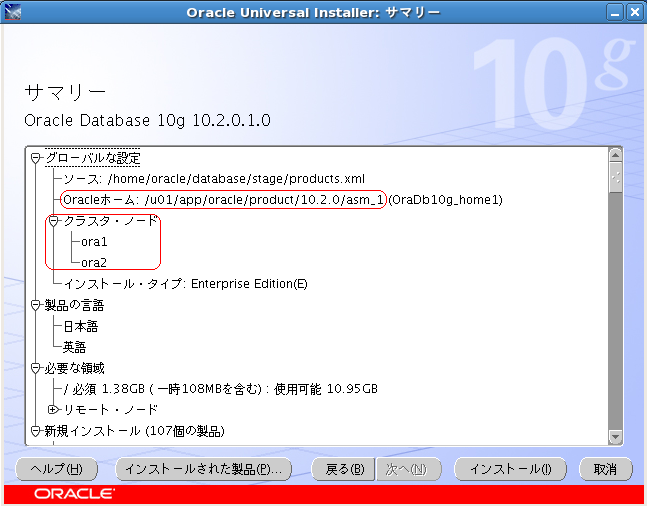Collapse the 製品の言語 tree node

click(36, 305)
